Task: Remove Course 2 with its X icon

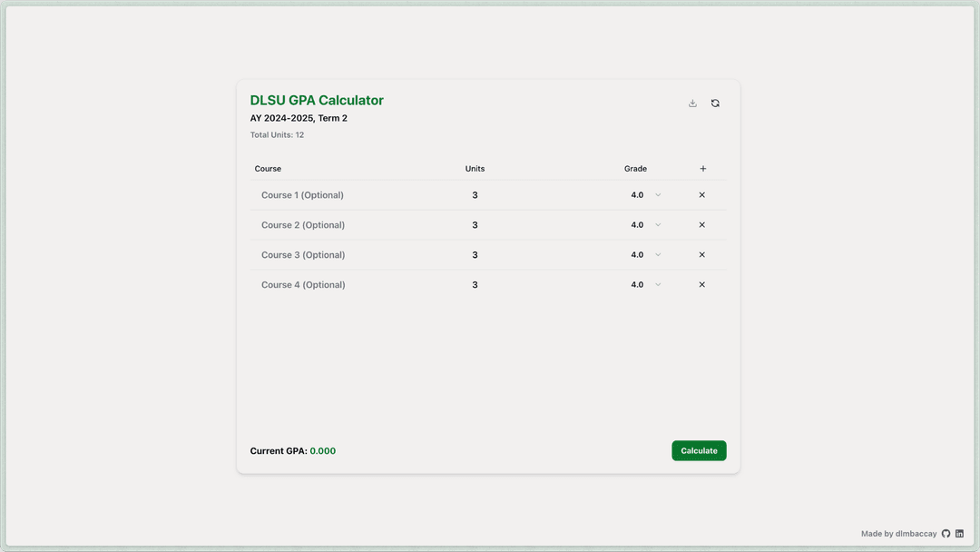Action: (701, 225)
